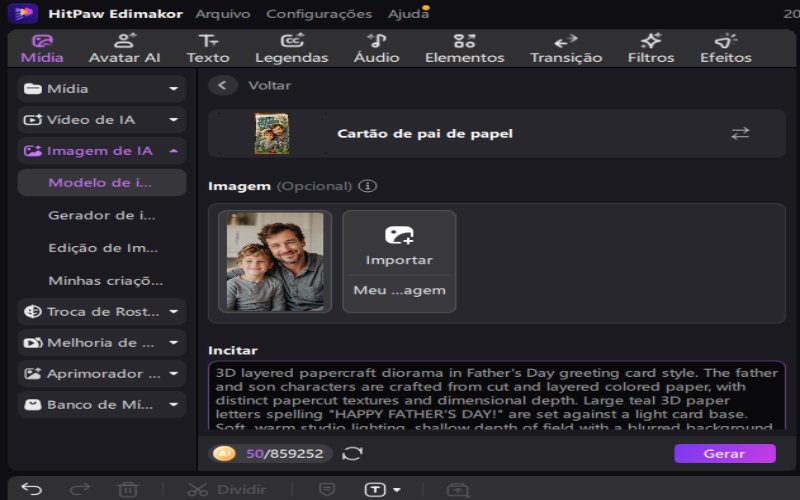800x500 pixels.
Task: Open Meu ...agem option
Action: [x=399, y=290]
